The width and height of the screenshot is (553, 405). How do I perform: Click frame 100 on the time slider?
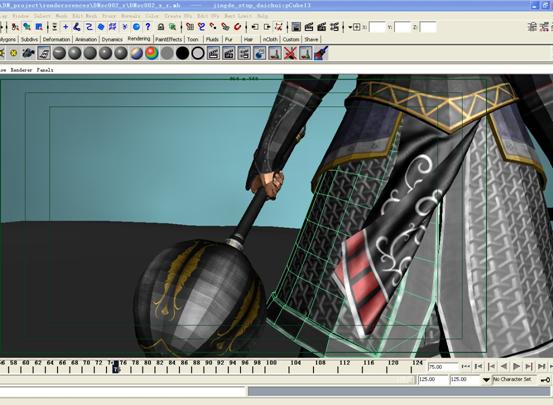[271, 363]
